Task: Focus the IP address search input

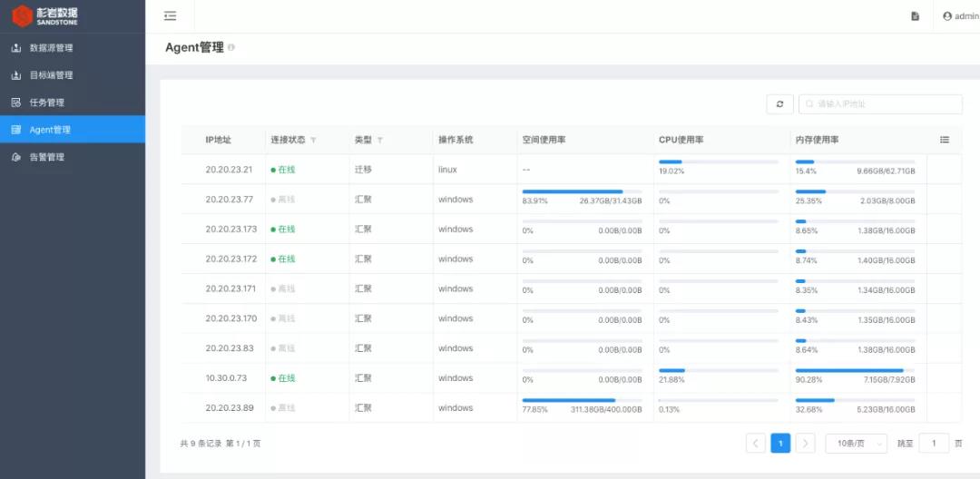Action: pos(880,104)
